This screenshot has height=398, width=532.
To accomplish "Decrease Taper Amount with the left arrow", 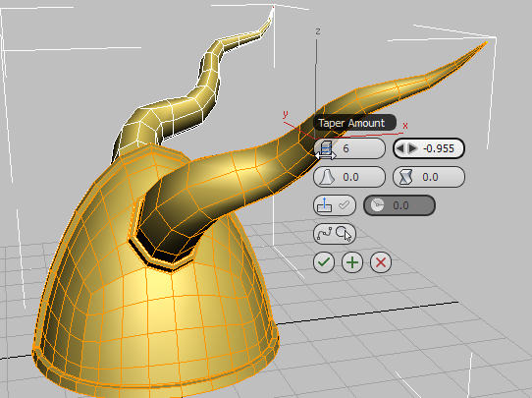I will pyautogui.click(x=400, y=148).
